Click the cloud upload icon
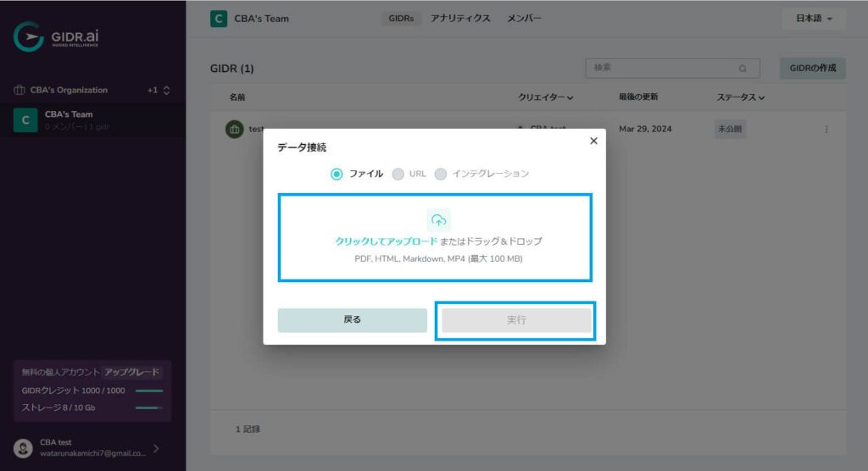Viewport: 868px width, 471px height. pos(438,220)
